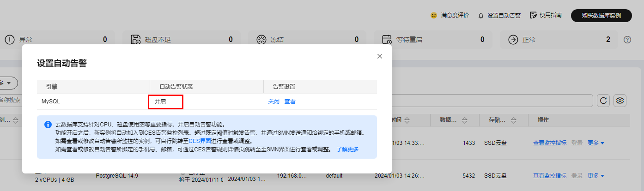Open table settings gear icon

(620, 101)
